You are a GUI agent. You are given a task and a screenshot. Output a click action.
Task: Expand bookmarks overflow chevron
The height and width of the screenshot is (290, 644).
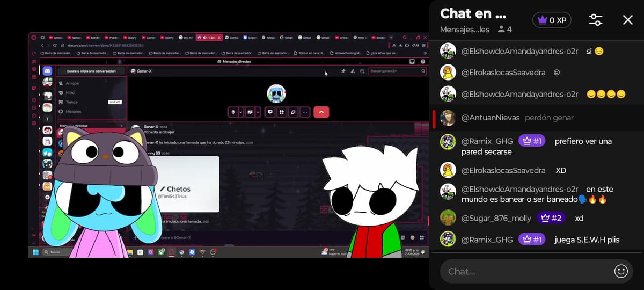pos(425,53)
